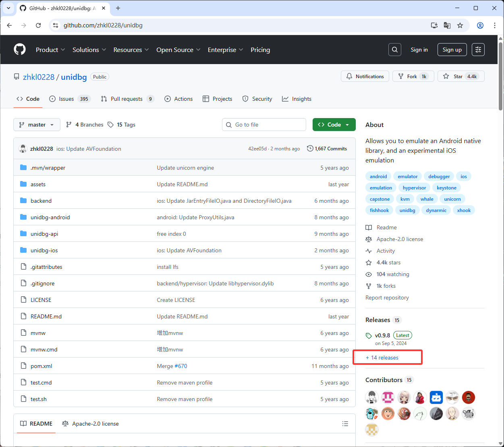504x447 pixels.
Task: View 4 Branches
Action: (x=85, y=125)
